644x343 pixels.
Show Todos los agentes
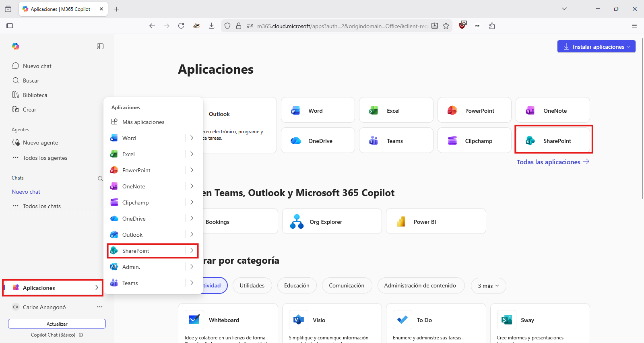pos(40,158)
